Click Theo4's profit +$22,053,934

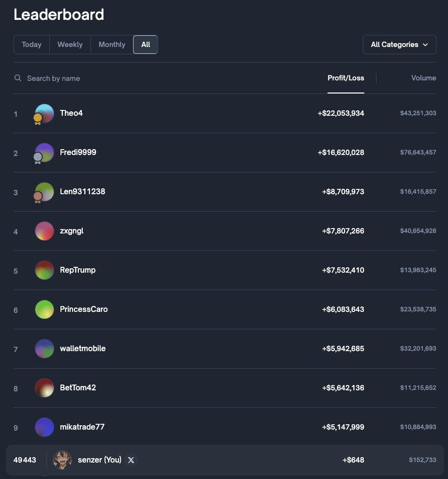(341, 113)
